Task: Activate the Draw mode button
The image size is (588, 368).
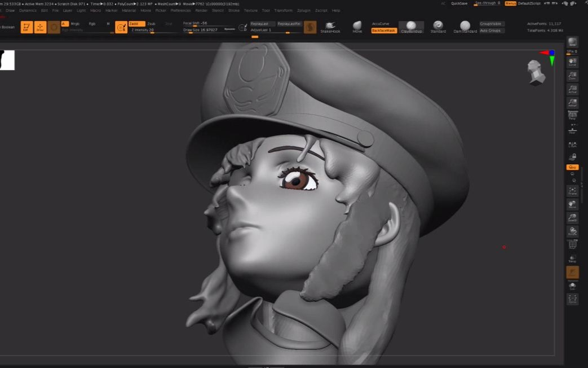Action: (40, 27)
